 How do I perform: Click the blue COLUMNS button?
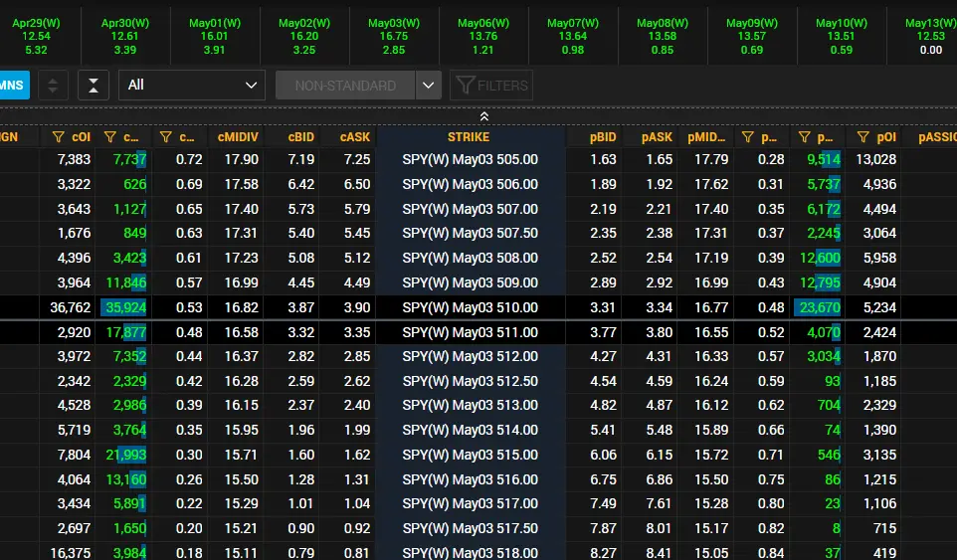click(x=14, y=86)
